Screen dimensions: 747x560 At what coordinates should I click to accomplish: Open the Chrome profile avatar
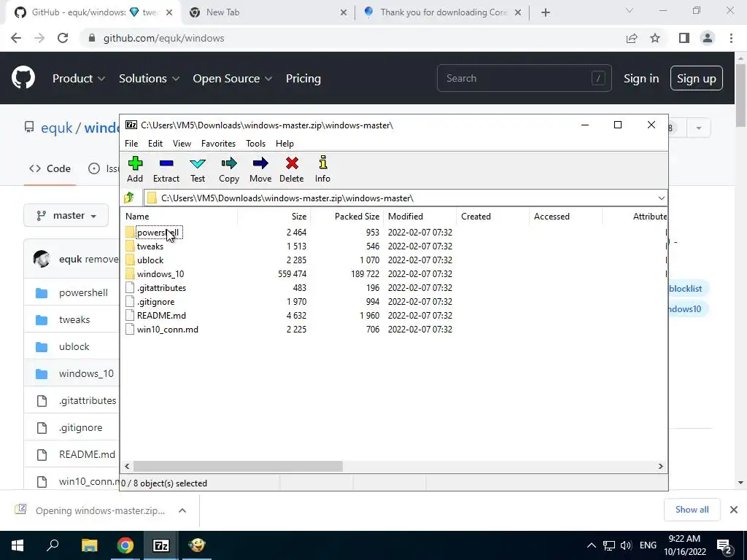click(x=708, y=38)
